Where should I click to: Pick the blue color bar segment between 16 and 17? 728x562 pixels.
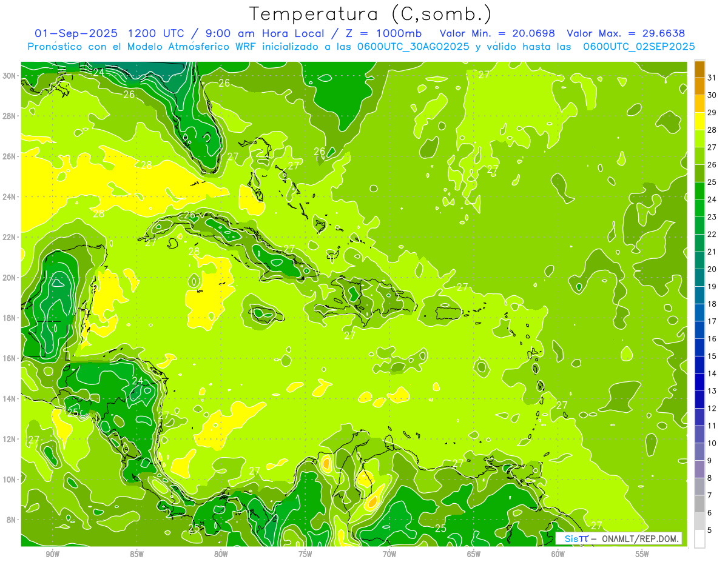click(700, 330)
